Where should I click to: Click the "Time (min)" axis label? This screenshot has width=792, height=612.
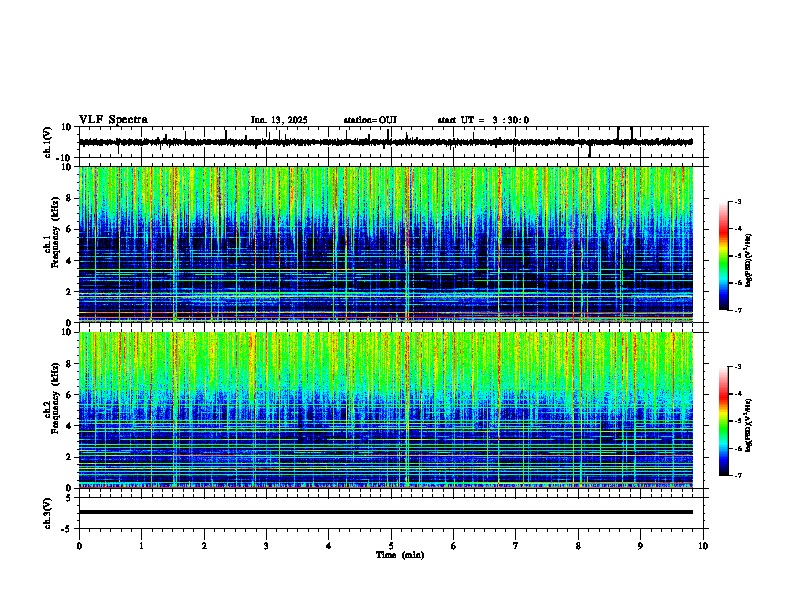400,555
